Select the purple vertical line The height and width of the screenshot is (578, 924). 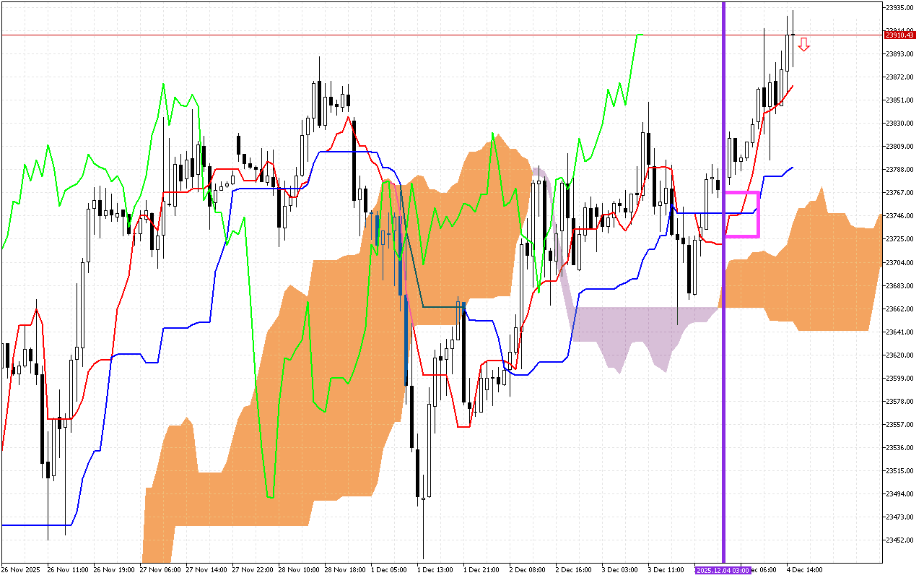coord(723,144)
